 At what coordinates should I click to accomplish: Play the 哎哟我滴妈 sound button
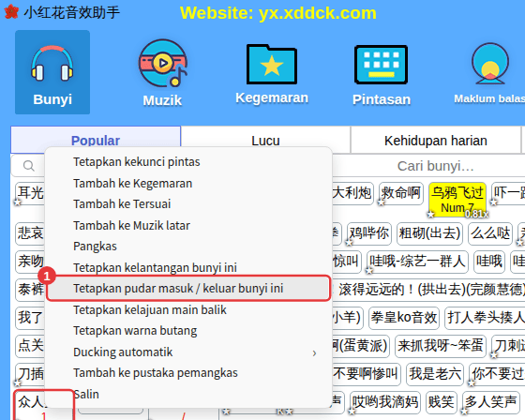[385, 402]
